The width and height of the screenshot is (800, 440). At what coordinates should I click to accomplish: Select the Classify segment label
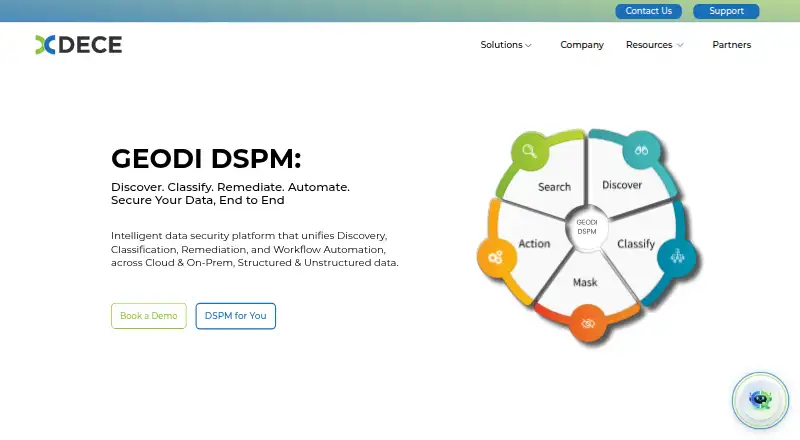[636, 244]
